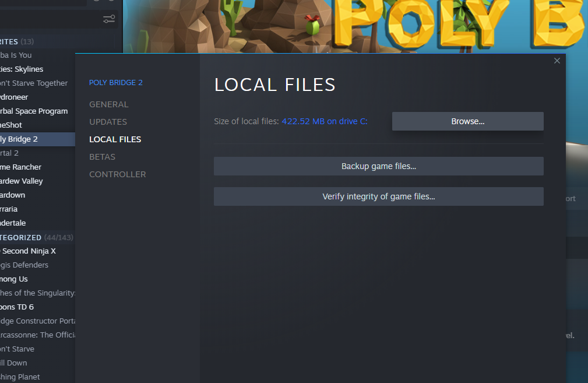This screenshot has height=383, width=588.
Task: Open the General properties tab
Action: (109, 104)
